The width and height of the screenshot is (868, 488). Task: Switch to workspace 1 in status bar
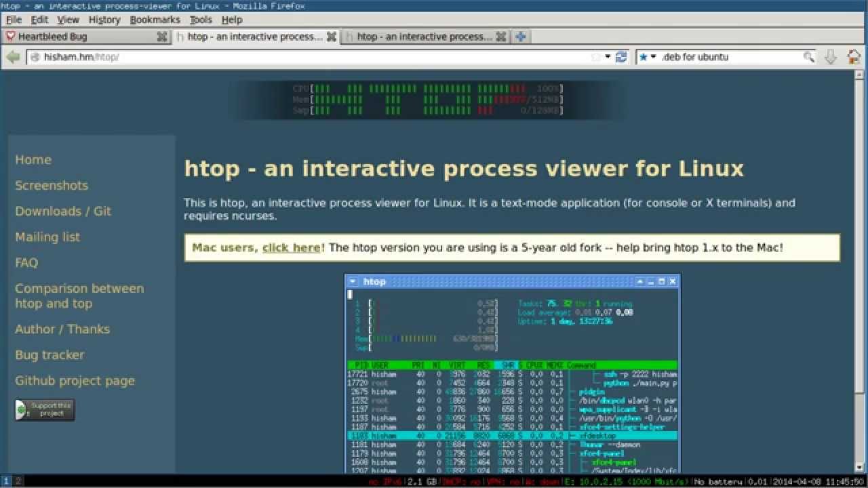pyautogui.click(x=5, y=481)
